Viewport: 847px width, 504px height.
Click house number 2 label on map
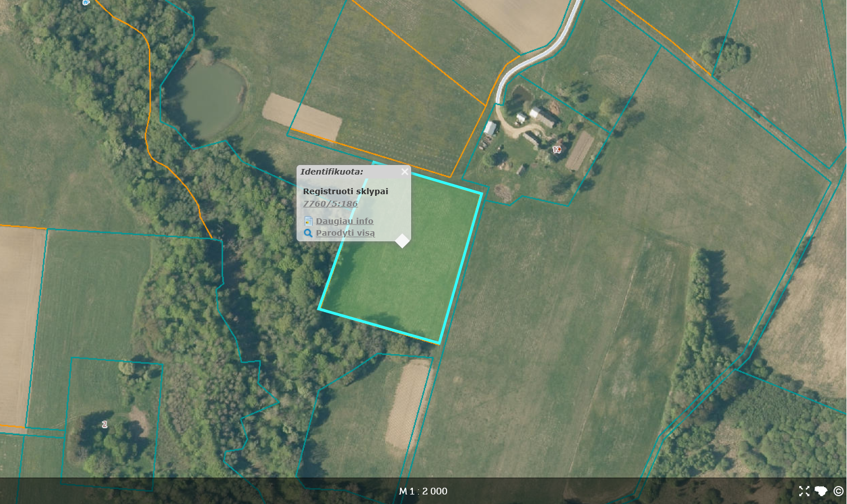(x=104, y=424)
